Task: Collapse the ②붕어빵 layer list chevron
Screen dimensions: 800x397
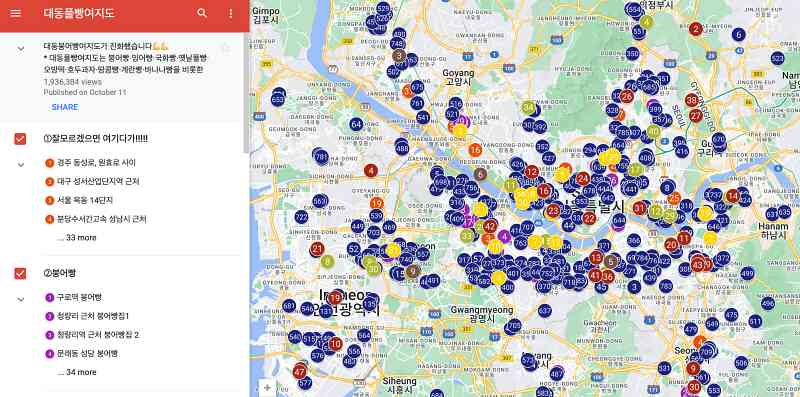Action: pos(21,300)
